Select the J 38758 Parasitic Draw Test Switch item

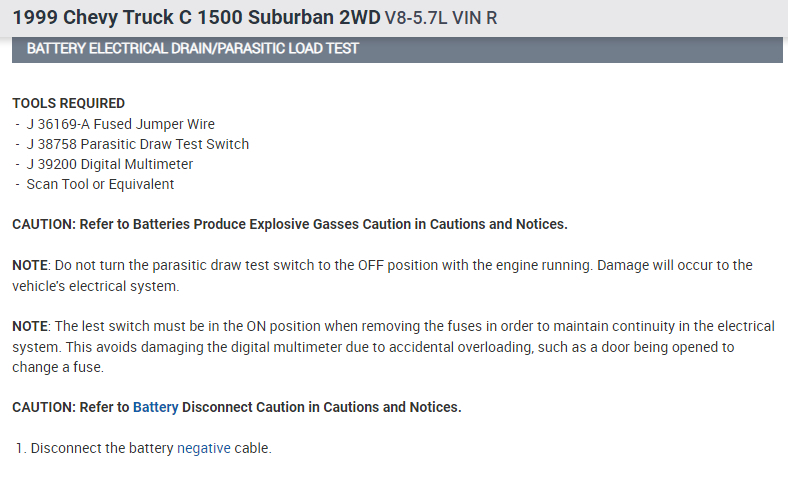(138, 144)
